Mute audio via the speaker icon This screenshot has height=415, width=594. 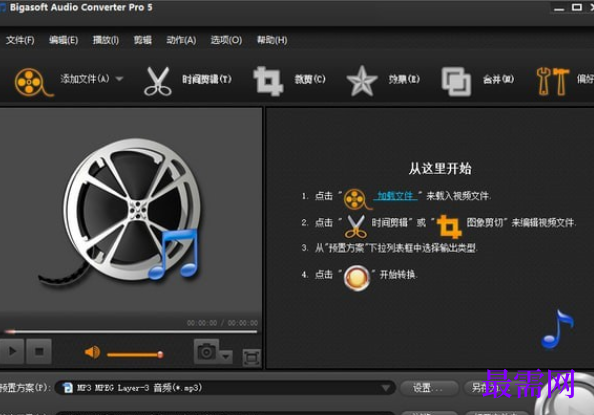(92, 352)
